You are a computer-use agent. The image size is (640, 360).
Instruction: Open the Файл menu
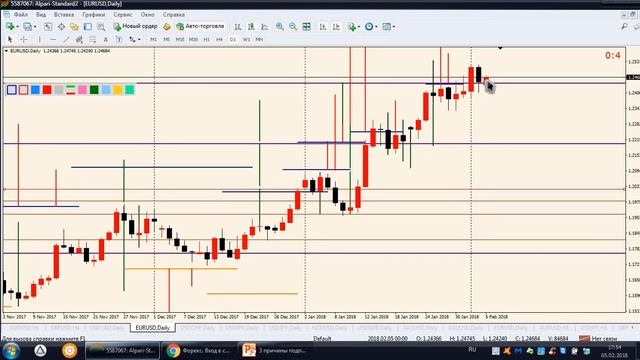[x=20, y=15]
